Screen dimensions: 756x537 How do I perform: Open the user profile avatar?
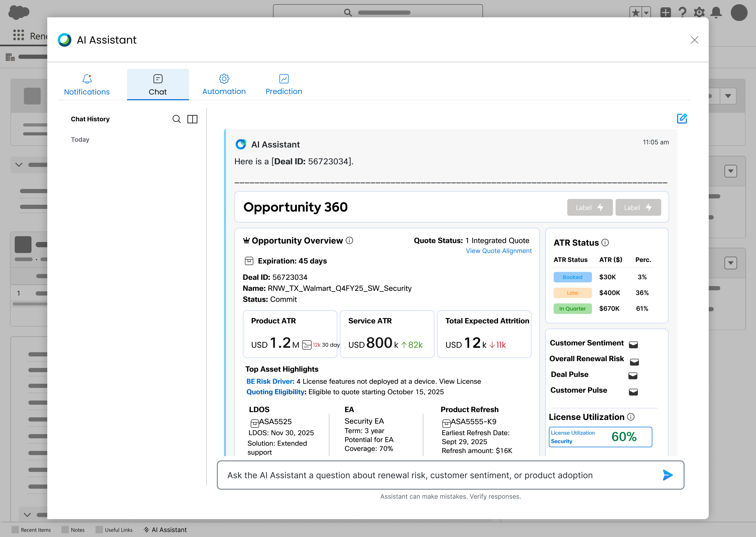point(739,13)
